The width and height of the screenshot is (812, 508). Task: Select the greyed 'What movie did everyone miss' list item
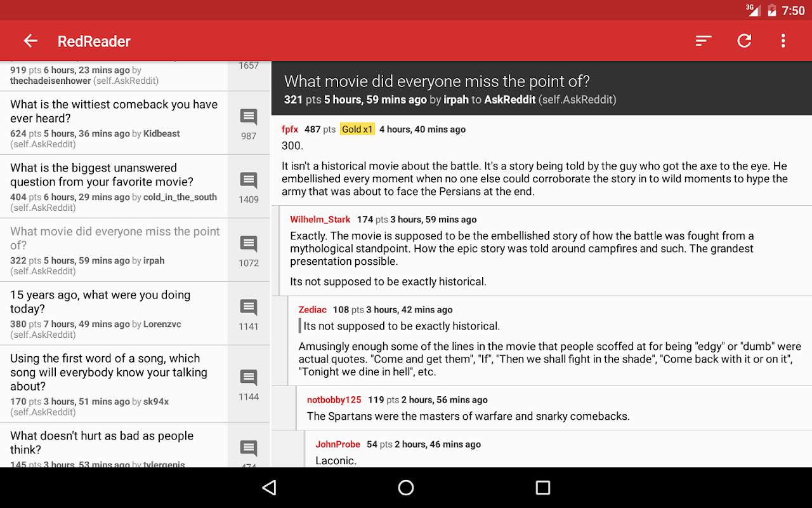[x=114, y=250]
